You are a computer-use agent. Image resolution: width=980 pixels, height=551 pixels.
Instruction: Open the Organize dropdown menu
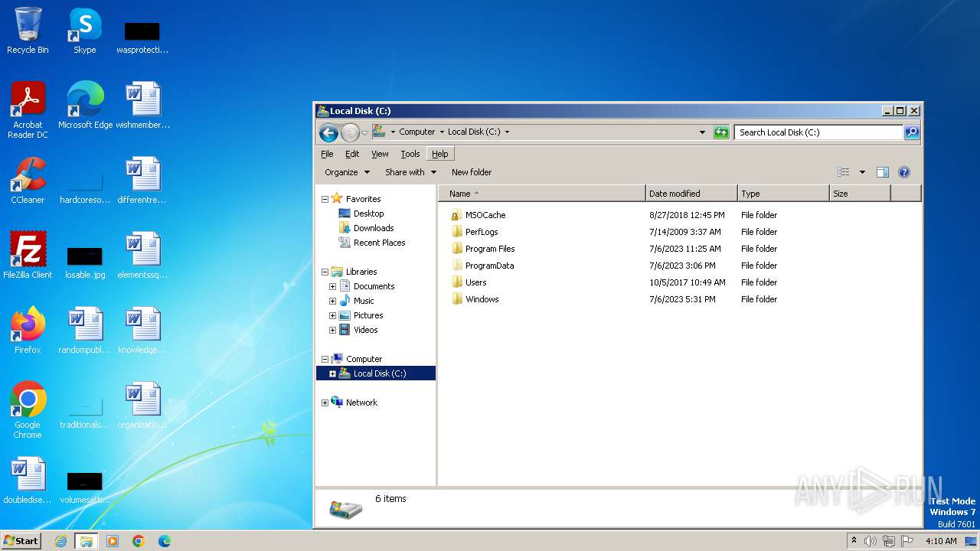(347, 172)
